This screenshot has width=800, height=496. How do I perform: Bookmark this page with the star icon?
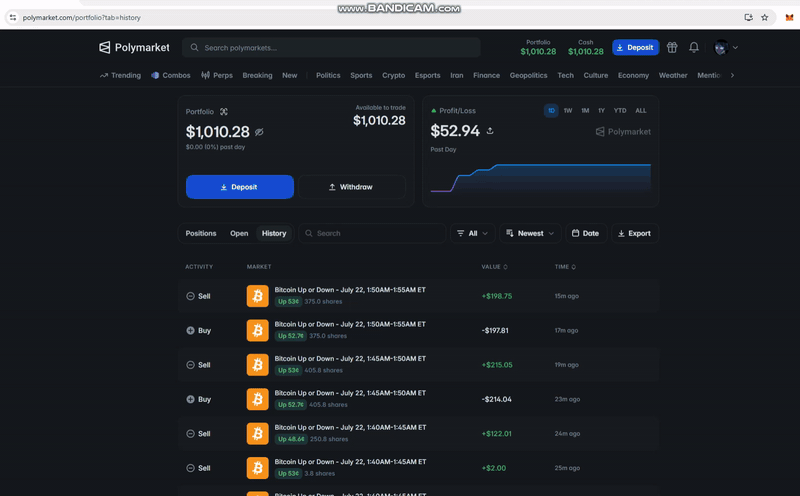pos(764,17)
